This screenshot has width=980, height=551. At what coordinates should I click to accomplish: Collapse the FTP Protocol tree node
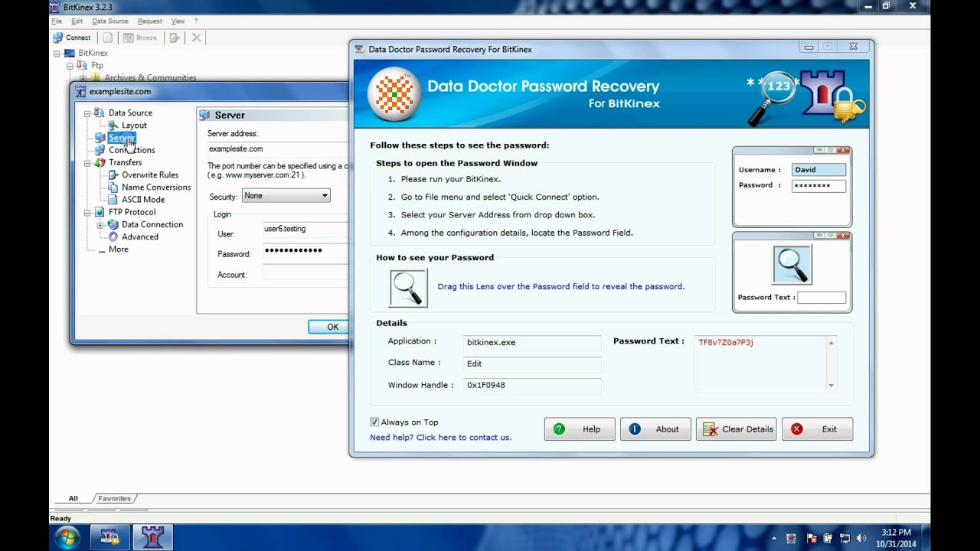(x=87, y=213)
